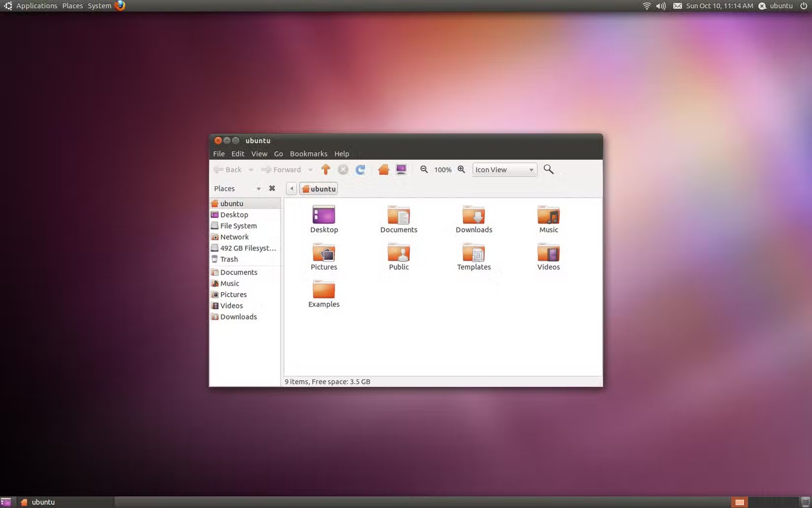The height and width of the screenshot is (508, 812).
Task: Open Computer location from the toolbar
Action: click(401, 169)
